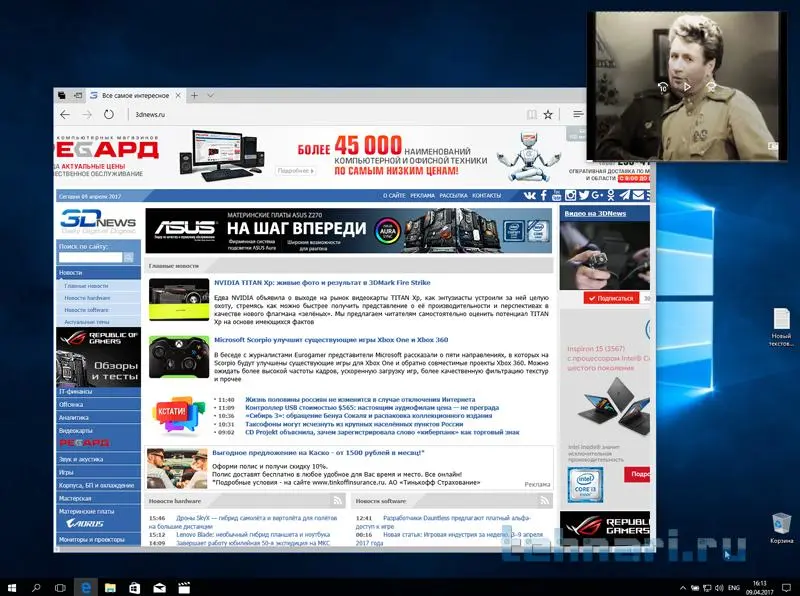The width and height of the screenshot is (800, 596).
Task: Open Mail app from the taskbar
Action: [159, 588]
